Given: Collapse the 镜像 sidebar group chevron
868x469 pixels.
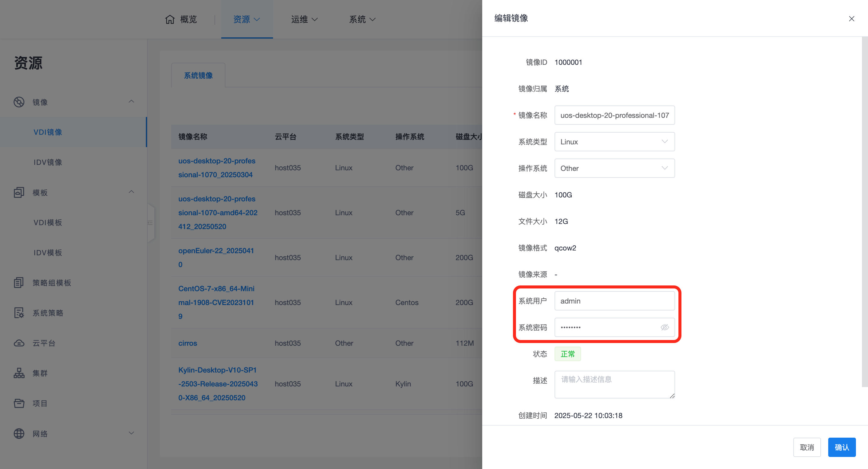Looking at the screenshot, I should [131, 101].
